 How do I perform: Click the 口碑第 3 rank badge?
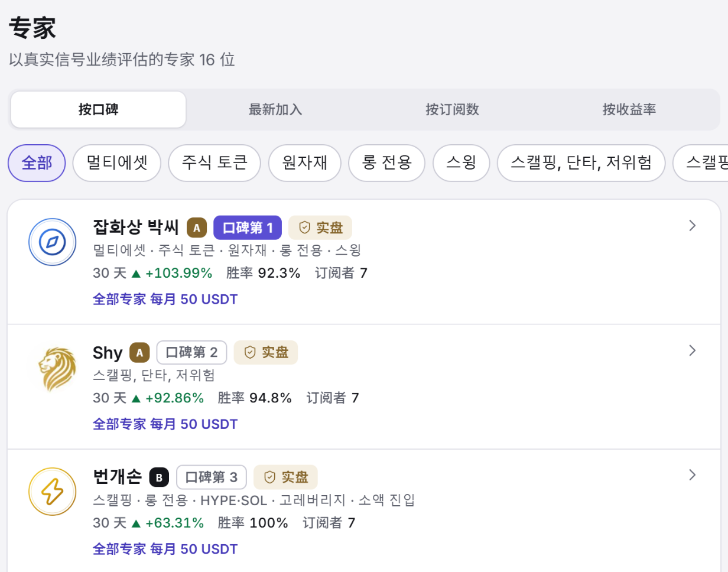tap(212, 477)
